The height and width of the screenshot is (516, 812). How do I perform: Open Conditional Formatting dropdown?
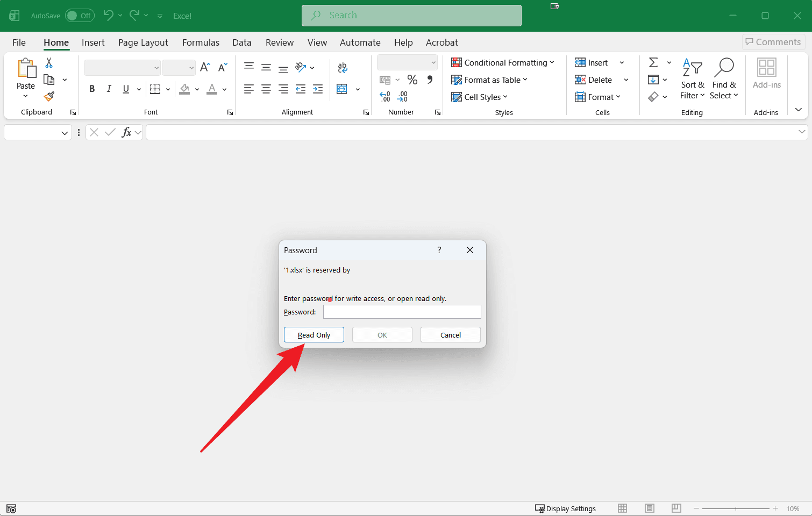pos(503,62)
